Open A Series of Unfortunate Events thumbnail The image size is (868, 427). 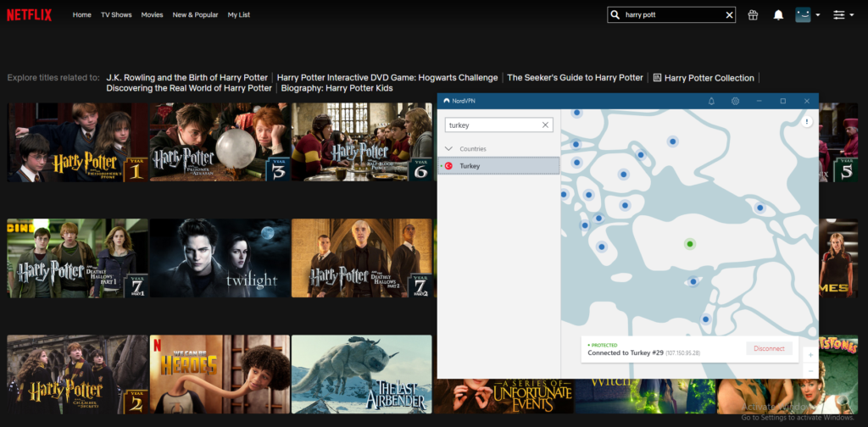pos(504,396)
